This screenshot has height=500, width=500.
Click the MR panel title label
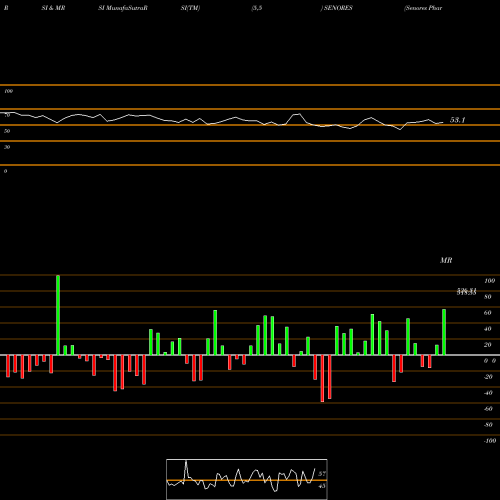tap(446, 260)
